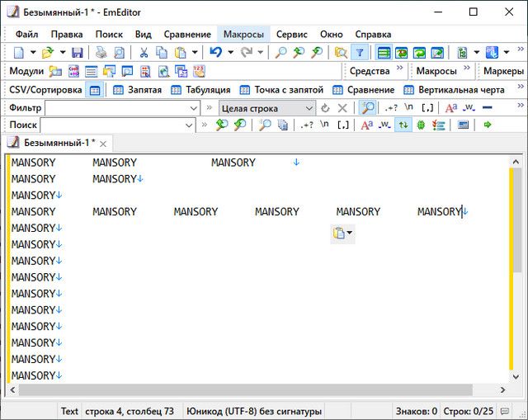Click the Undo arrow icon

point(215,52)
